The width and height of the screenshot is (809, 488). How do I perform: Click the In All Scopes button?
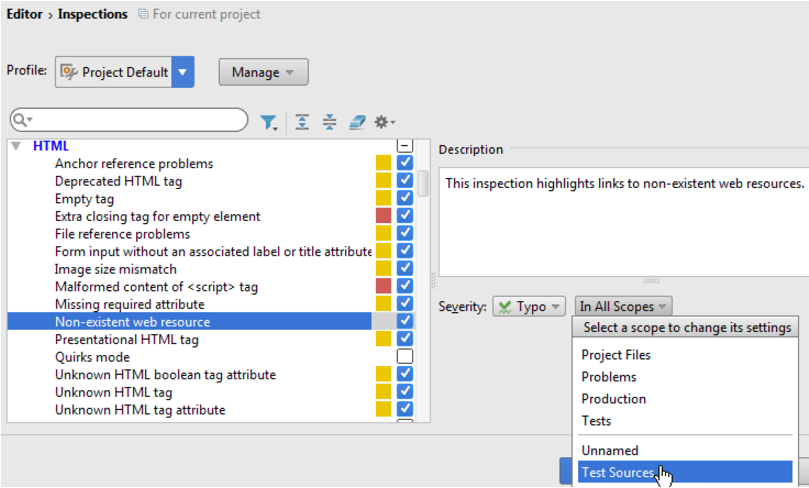click(x=623, y=307)
